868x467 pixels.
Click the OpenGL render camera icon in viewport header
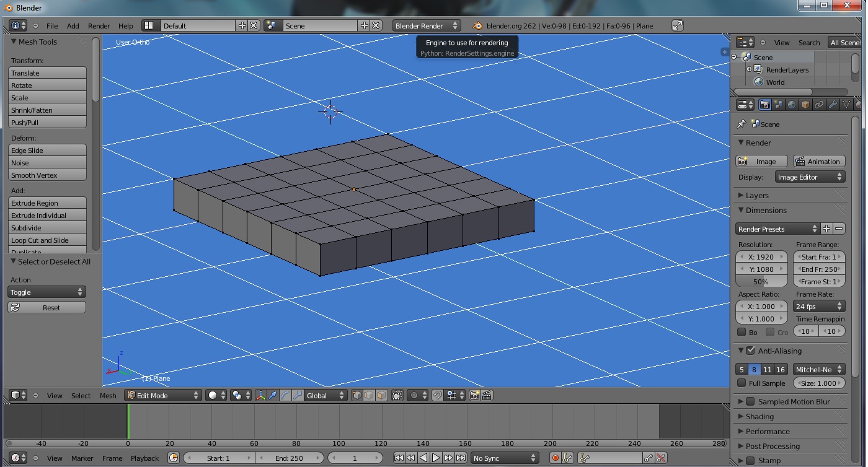click(474, 395)
